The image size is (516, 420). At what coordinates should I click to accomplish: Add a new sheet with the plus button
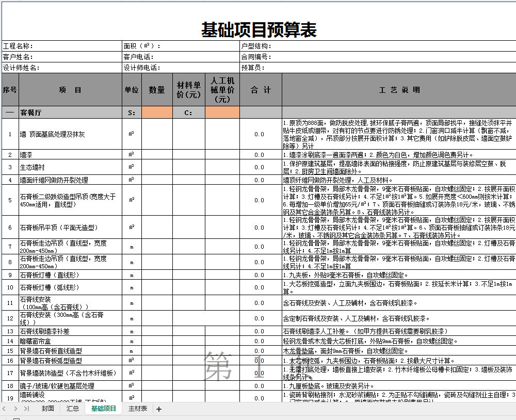click(x=159, y=409)
